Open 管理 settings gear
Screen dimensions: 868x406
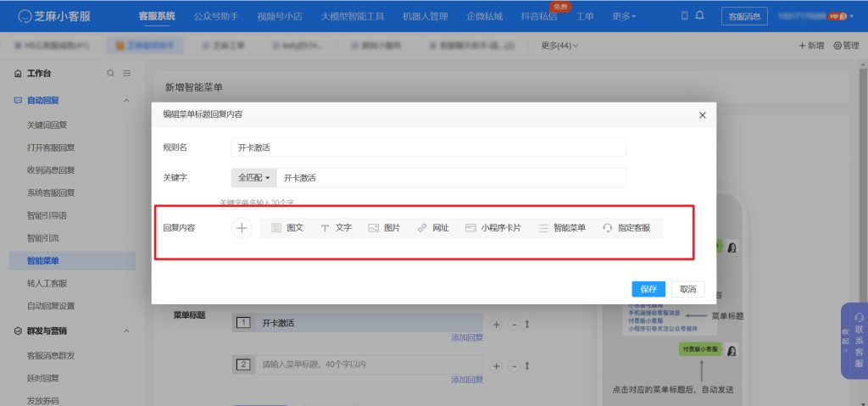coord(846,46)
